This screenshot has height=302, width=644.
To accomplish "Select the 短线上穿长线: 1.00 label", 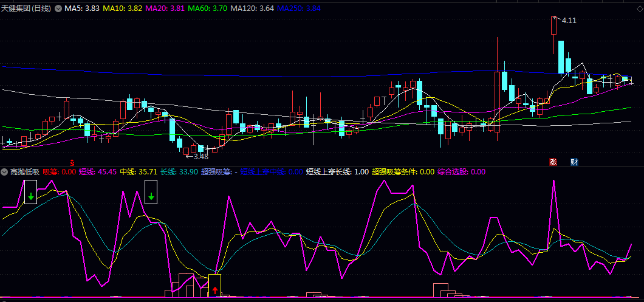I will point(337,172).
